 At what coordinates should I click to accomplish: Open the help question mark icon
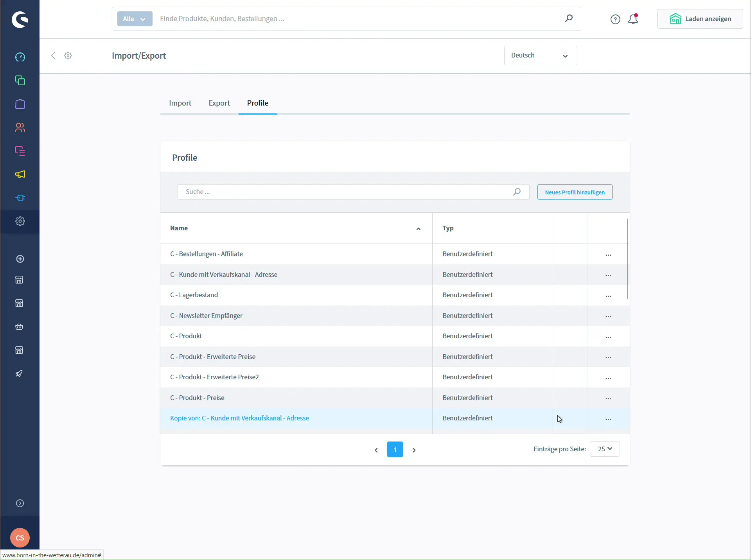pos(615,19)
